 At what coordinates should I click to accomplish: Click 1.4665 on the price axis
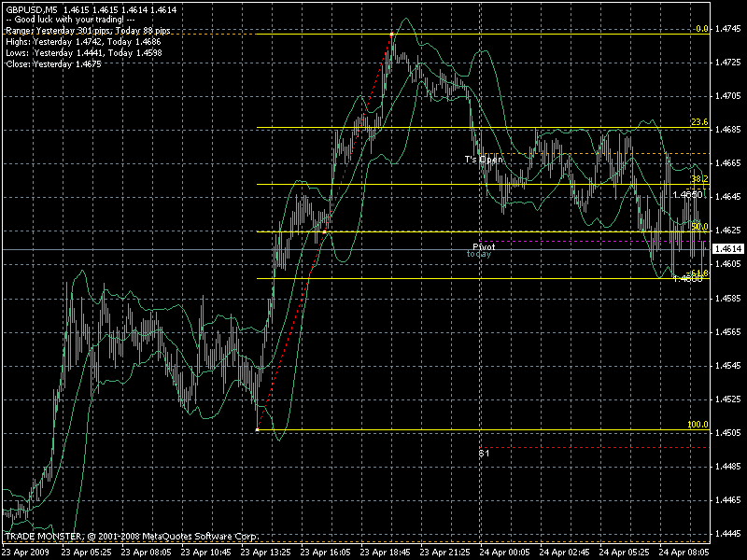pos(728,163)
